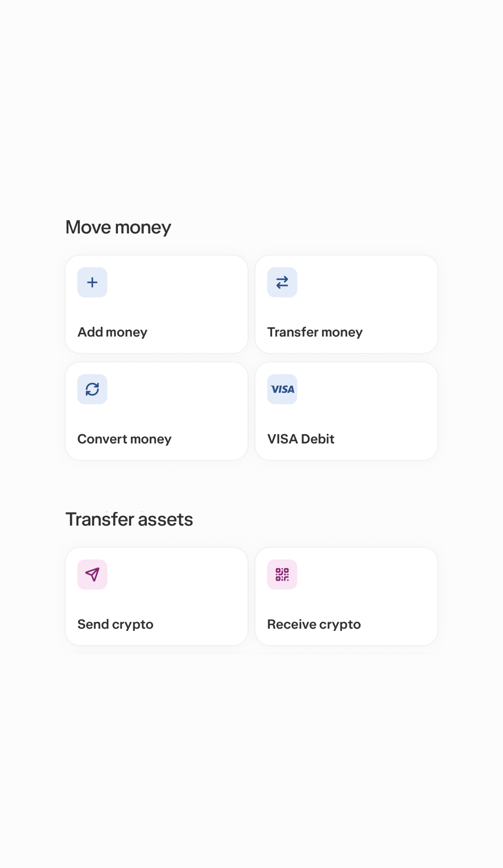Click the "Move money" section heading

click(x=118, y=227)
